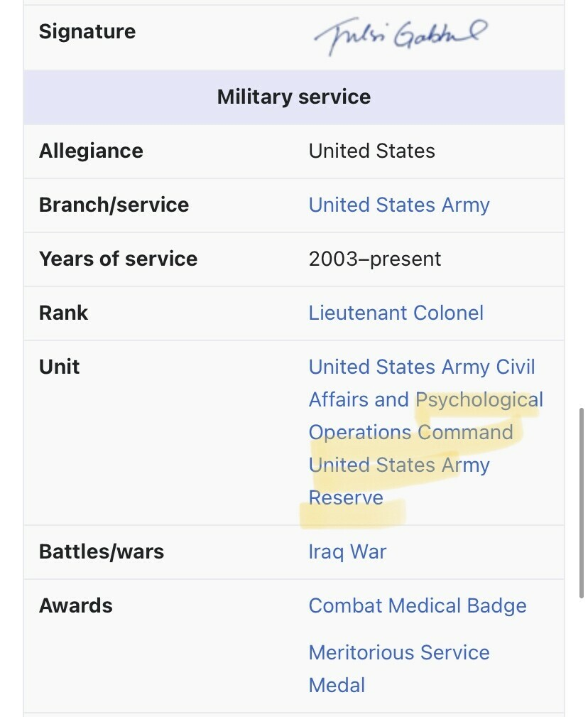Image resolution: width=588 pixels, height=717 pixels.
Task: Follow the Reserve link in the Unit row
Action: (346, 498)
